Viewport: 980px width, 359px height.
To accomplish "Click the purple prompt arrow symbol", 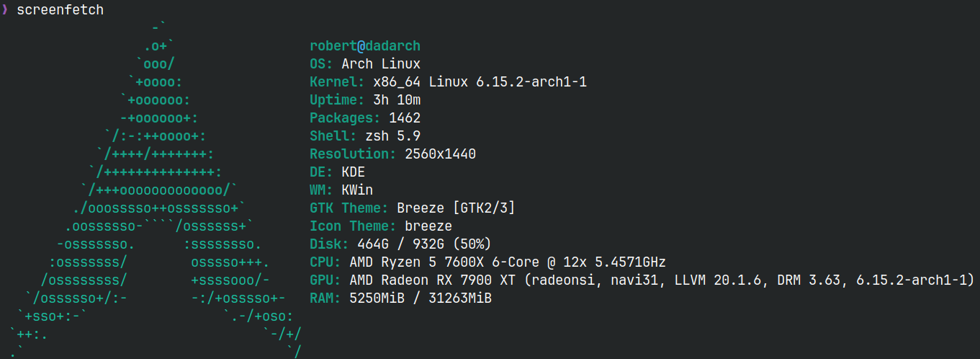I will pyautogui.click(x=4, y=10).
